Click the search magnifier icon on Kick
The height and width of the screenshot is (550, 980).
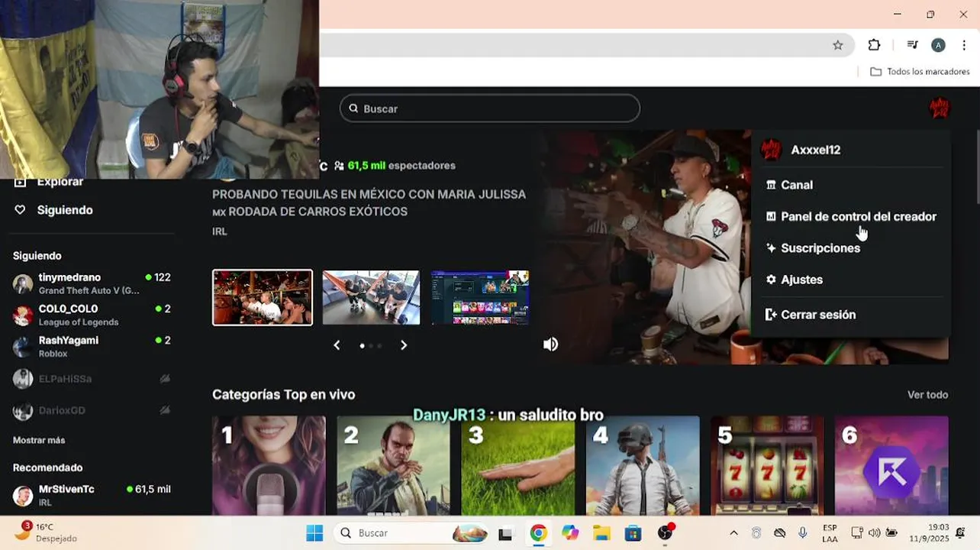[x=353, y=108]
